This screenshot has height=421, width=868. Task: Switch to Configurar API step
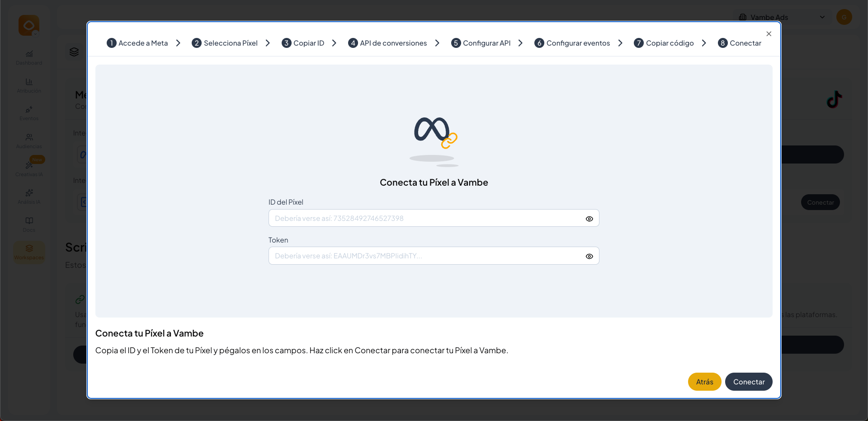click(481, 43)
